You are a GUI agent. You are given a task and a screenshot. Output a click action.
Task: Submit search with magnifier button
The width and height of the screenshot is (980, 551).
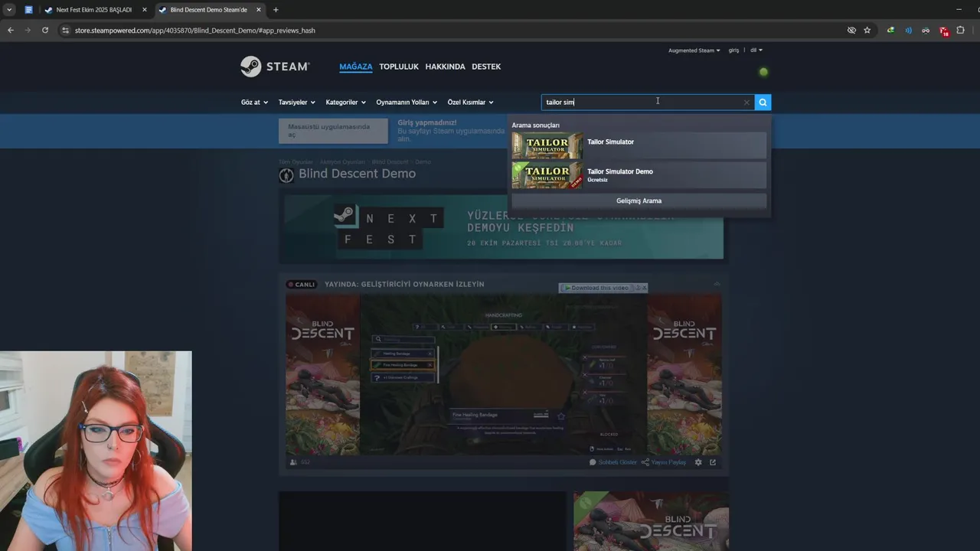[763, 102]
